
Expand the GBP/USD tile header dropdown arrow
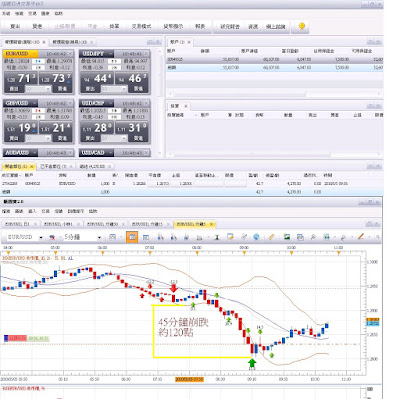[35, 103]
